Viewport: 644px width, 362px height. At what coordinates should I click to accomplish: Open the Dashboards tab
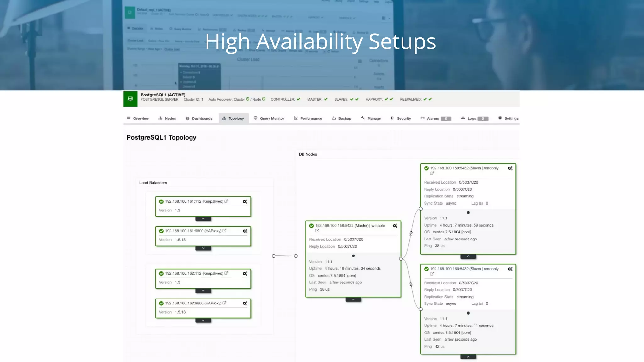click(x=199, y=118)
